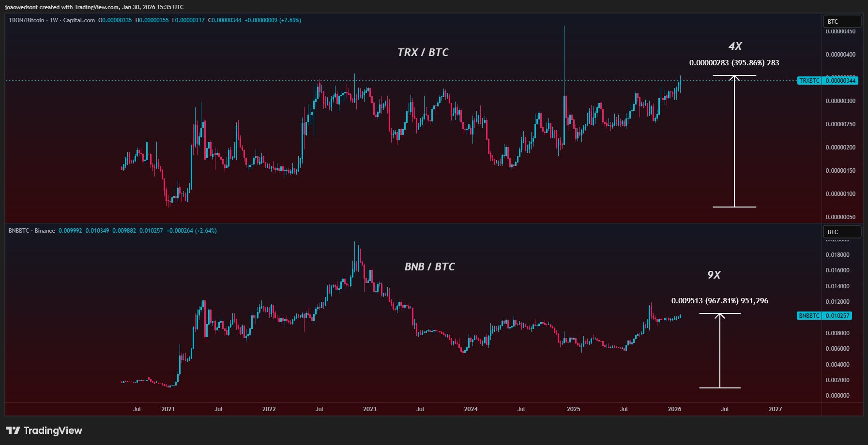Click the close value C0.00000344
Viewport: 868px width, 445px height.
(x=225, y=20)
